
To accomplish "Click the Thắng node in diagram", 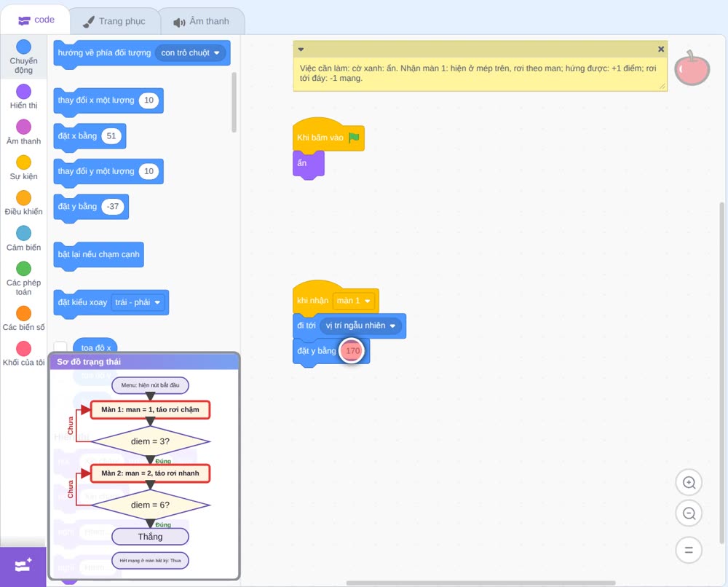I will click(151, 537).
